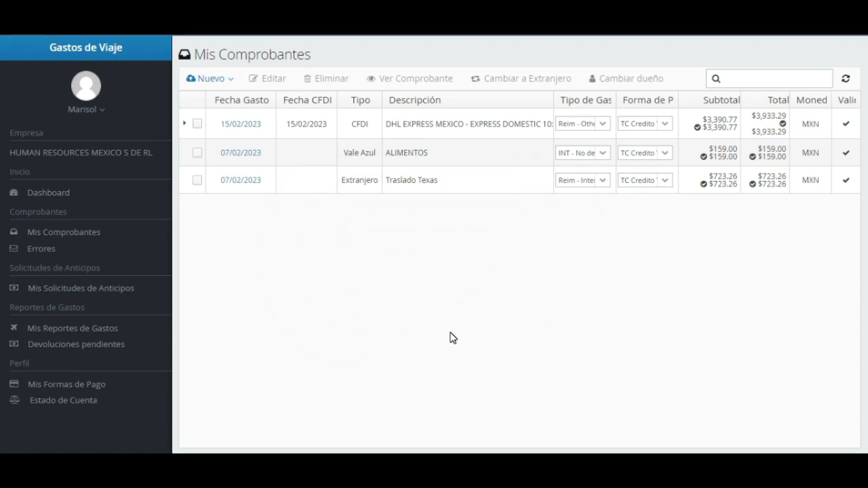Open Mis Formas de Pago
The image size is (868, 488).
67,384
